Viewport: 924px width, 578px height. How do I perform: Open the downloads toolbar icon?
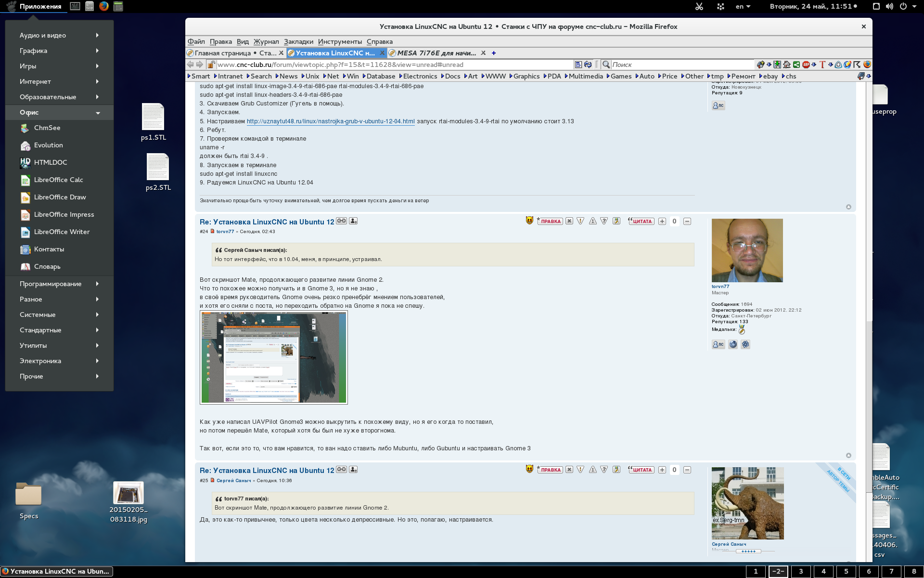point(777,65)
